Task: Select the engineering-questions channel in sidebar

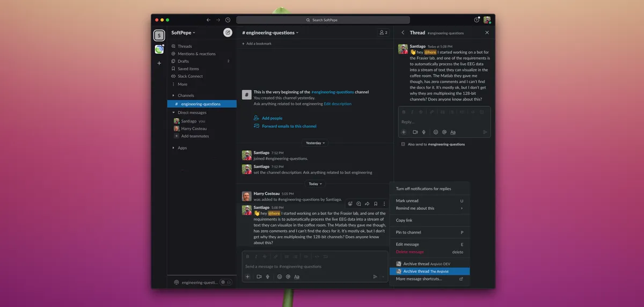Action: (x=201, y=104)
